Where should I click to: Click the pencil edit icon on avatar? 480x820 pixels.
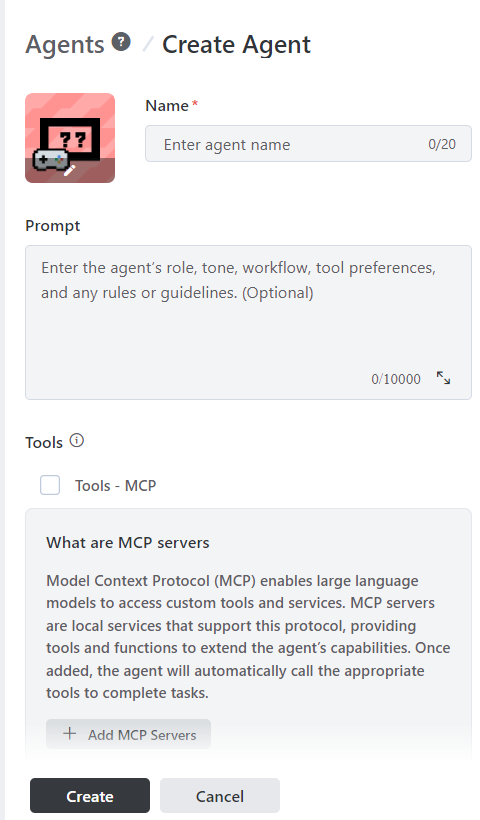coord(70,169)
